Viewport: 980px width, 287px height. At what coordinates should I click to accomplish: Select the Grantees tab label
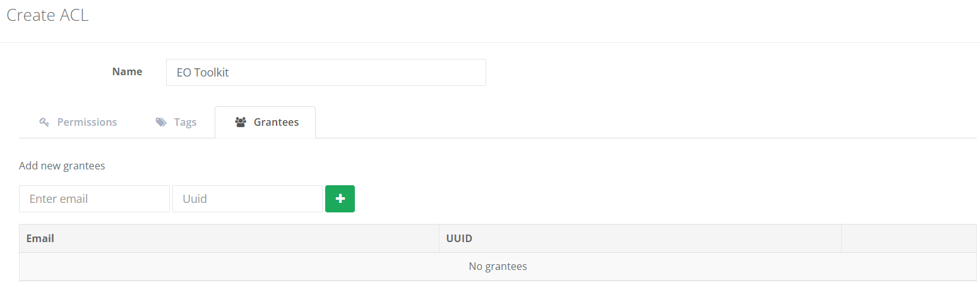click(x=276, y=122)
